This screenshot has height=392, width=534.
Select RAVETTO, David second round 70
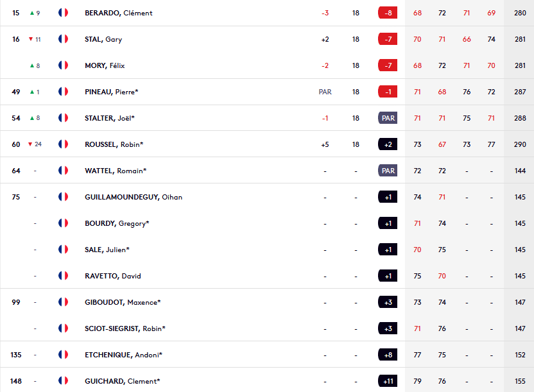tap(442, 276)
